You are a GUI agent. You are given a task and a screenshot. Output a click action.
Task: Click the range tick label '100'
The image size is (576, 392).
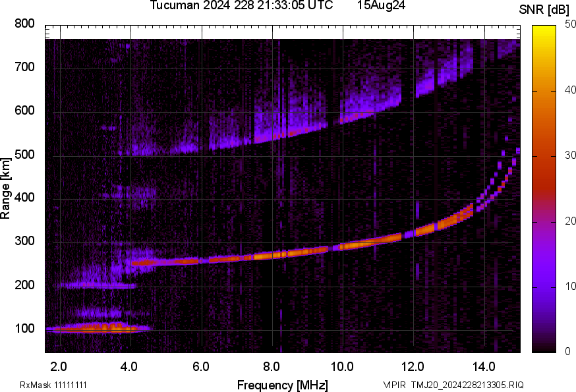click(24, 329)
